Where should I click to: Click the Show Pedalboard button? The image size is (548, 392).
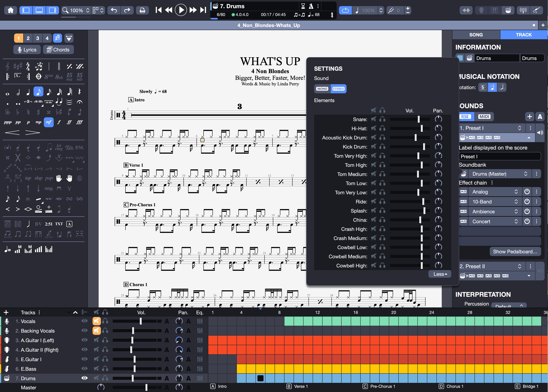tap(515, 251)
